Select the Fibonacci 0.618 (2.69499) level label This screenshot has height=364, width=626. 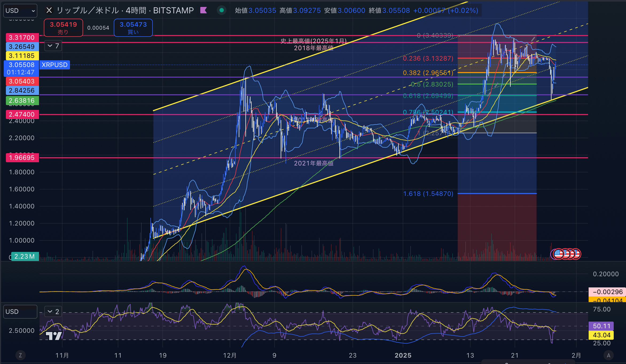[x=428, y=96]
